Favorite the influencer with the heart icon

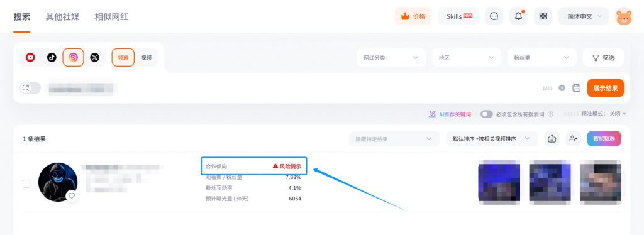pyautogui.click(x=72, y=195)
